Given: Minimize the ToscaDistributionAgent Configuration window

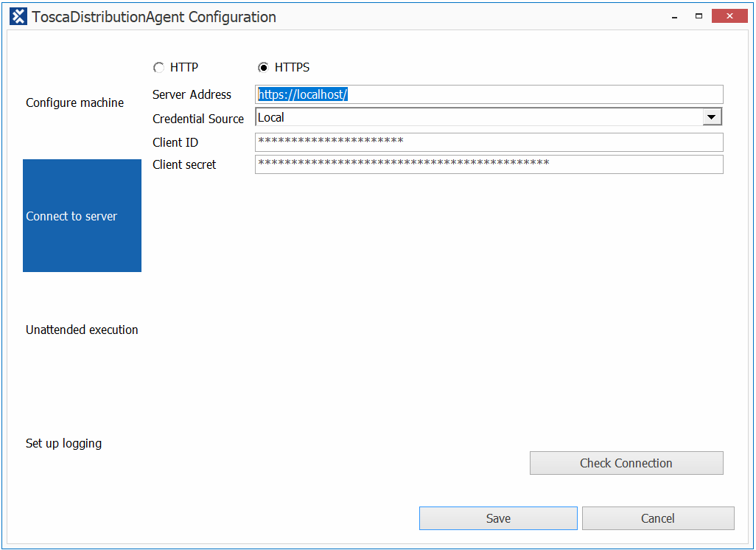Looking at the screenshot, I should (x=674, y=16).
